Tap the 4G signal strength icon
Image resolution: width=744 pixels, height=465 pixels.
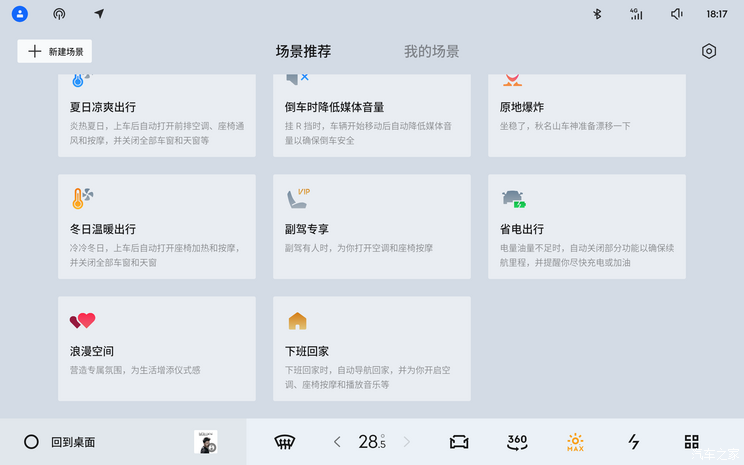pos(636,14)
